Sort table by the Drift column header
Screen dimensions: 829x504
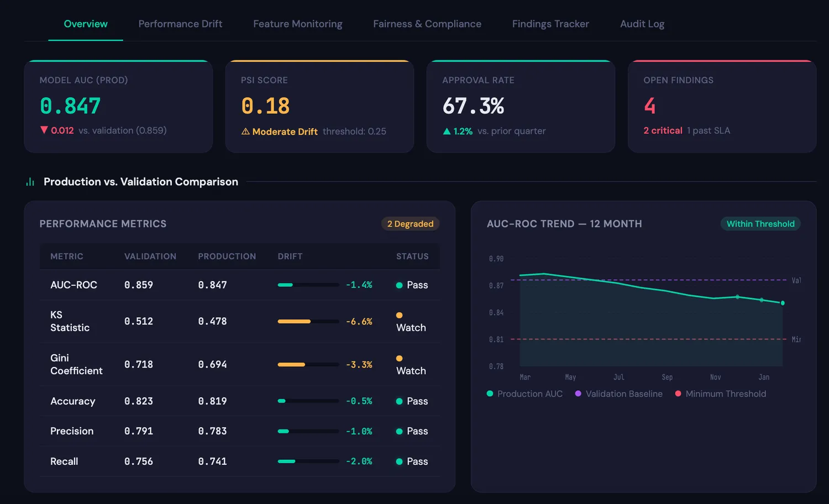tap(290, 256)
